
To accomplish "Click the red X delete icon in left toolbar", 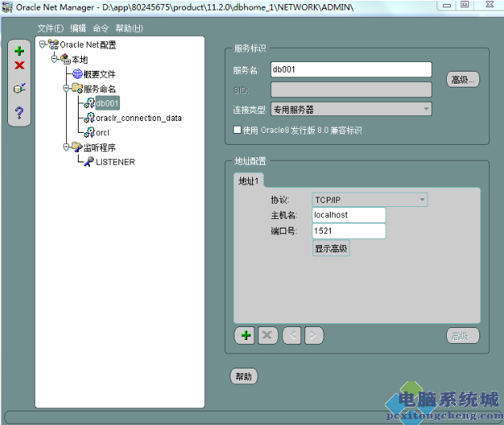I will [x=19, y=65].
